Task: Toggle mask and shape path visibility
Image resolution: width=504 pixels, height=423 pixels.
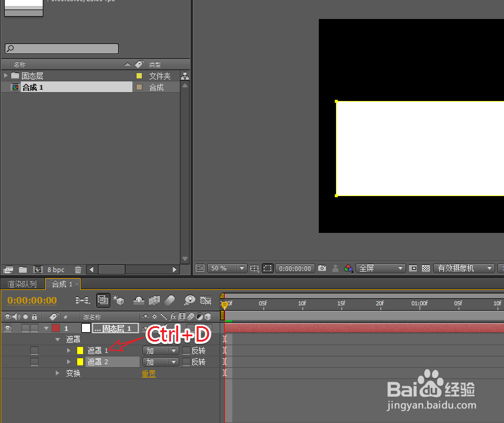Action: coord(267,268)
